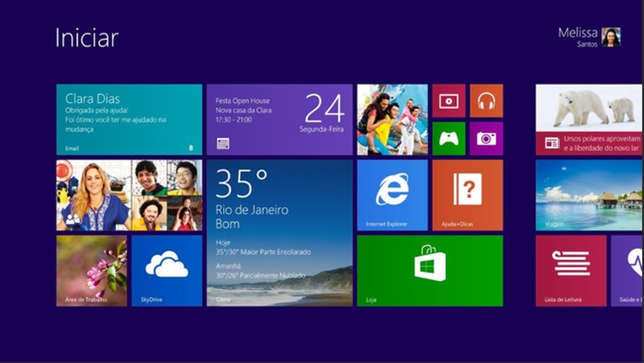Click the Segunda-Feira day label
Image resolution: width=644 pixels, height=363 pixels.
pyautogui.click(x=321, y=129)
